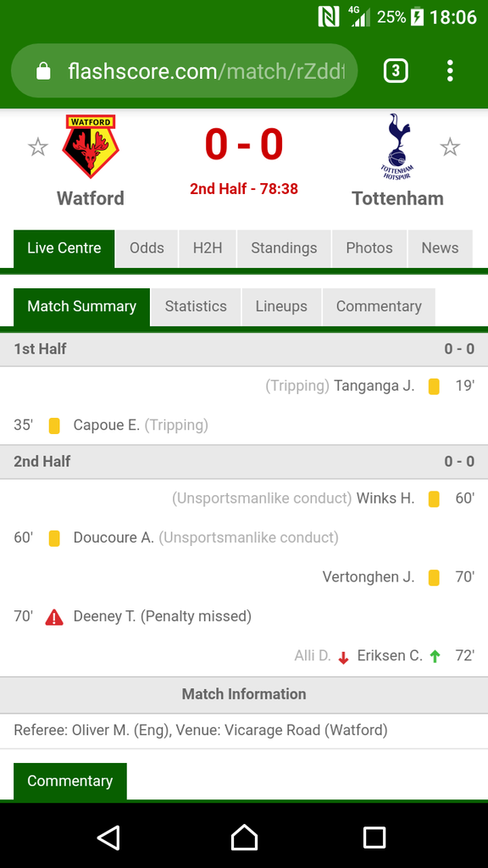Click Tanganga's yellow card icon

pos(434,387)
